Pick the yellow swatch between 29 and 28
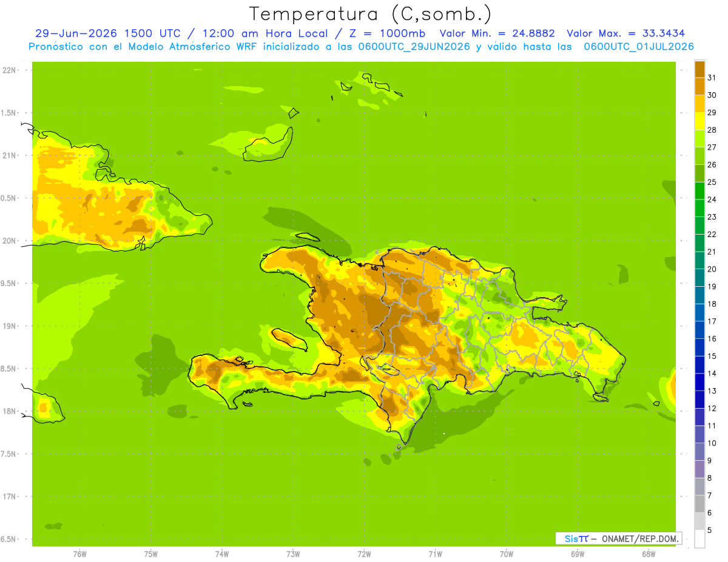Viewport: 728px width, 562px height. 699,121
